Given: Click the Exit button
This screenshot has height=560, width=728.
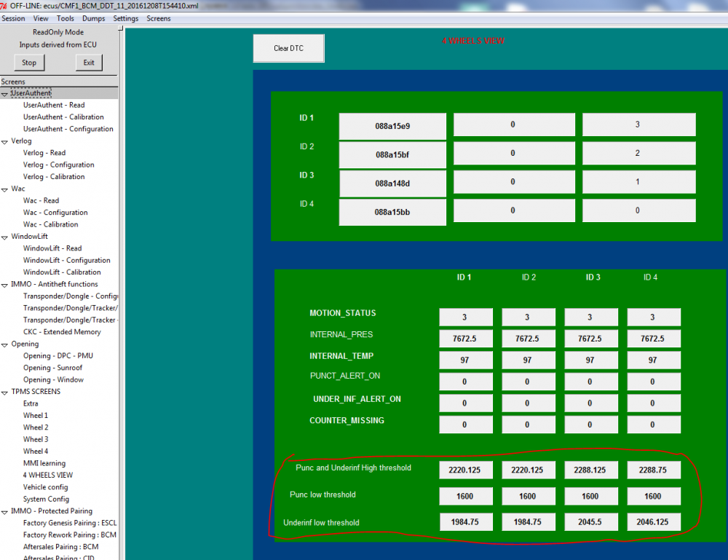Looking at the screenshot, I should [89, 63].
